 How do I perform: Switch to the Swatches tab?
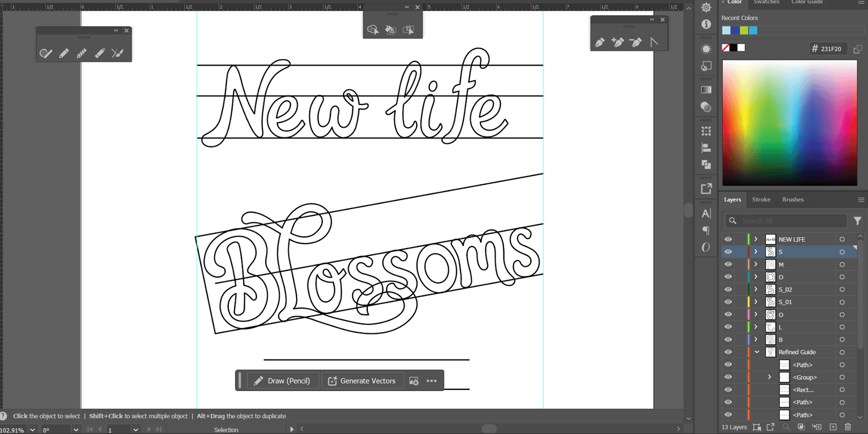coord(766,2)
